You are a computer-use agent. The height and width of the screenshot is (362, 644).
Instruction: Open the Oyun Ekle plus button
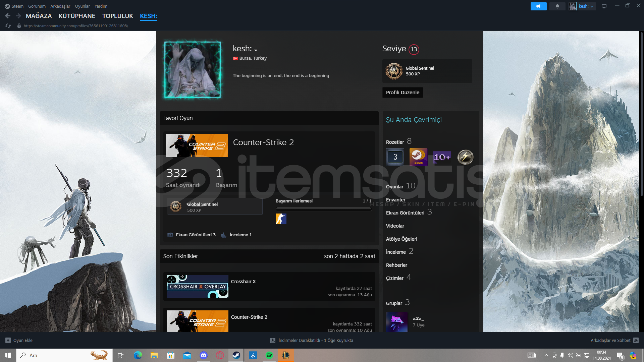[8, 340]
